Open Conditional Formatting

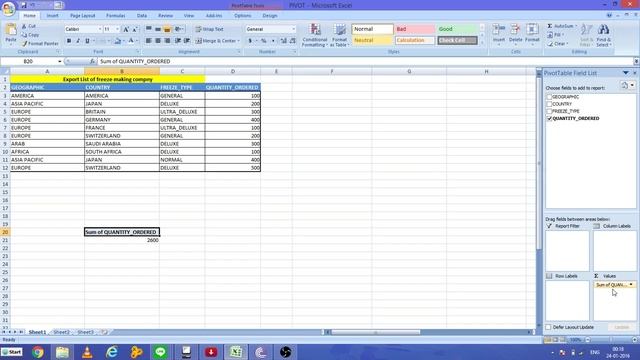point(315,35)
